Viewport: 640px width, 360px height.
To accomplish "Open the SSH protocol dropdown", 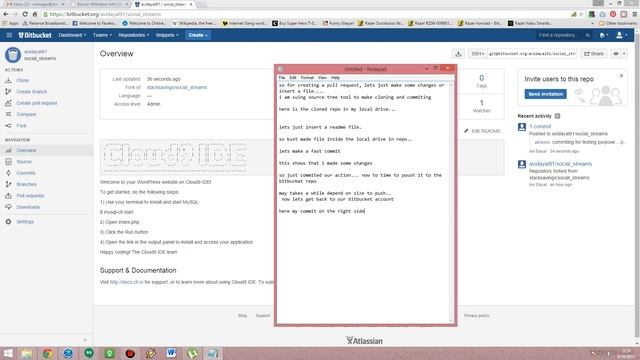I will point(477,53).
